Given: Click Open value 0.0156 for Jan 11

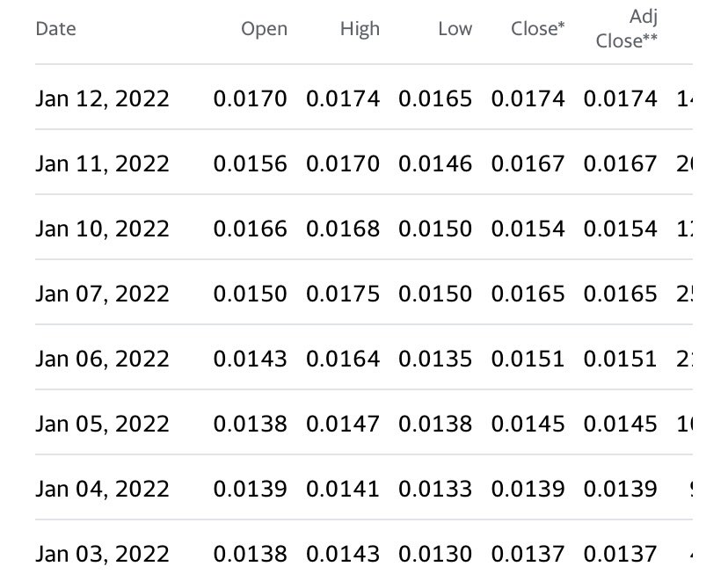Looking at the screenshot, I should point(251,163).
